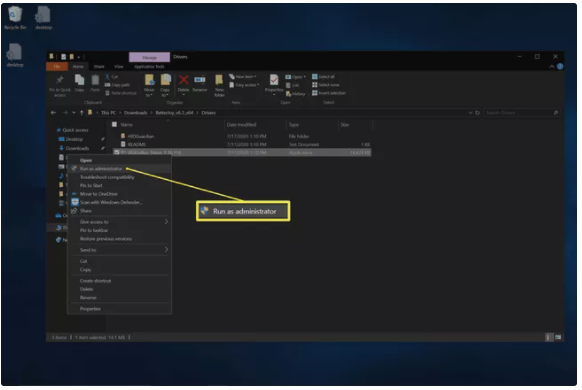Open the Recycle Bin desktop icon

pos(15,18)
